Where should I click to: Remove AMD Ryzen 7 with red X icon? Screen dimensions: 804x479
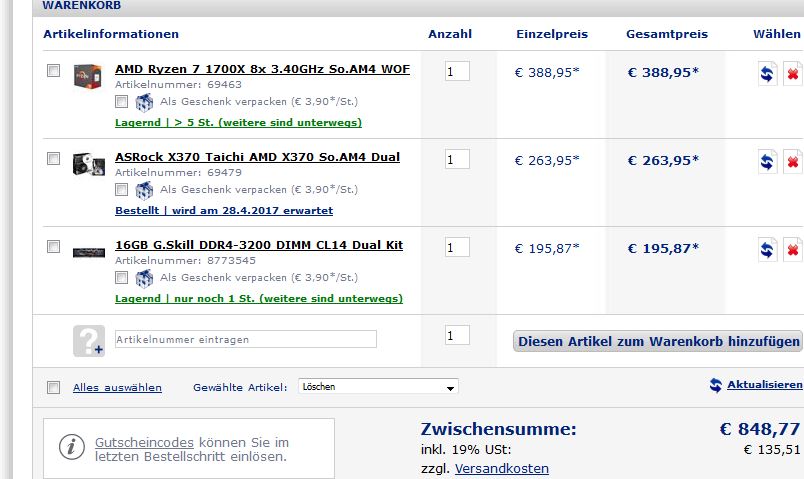(x=793, y=74)
